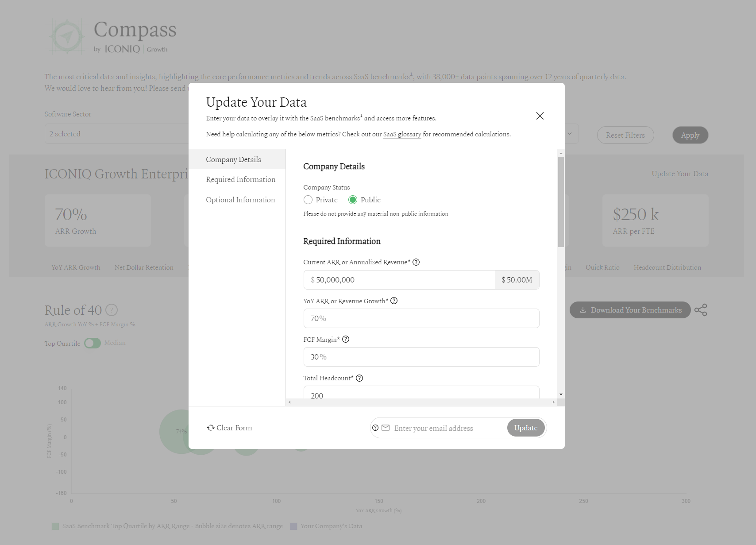Open help icon next to FCF Margin

[x=346, y=339]
